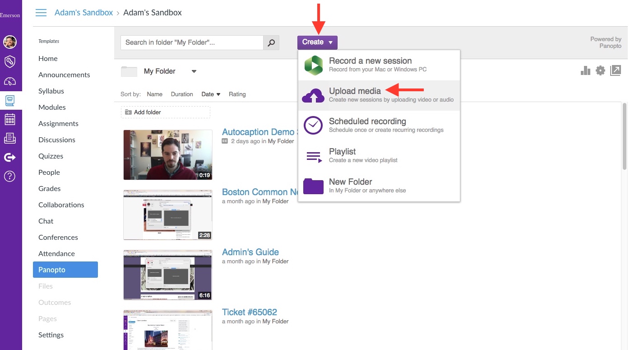The height and width of the screenshot is (350, 644).
Task: Select Panopto in course navigation
Action: (x=65, y=270)
